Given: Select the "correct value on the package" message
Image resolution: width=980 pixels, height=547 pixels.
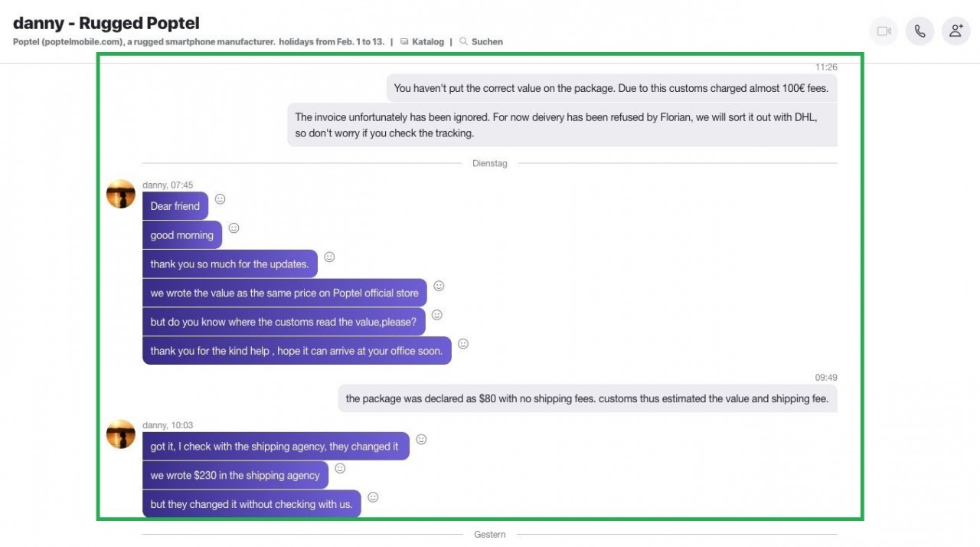Looking at the screenshot, I should [612, 88].
